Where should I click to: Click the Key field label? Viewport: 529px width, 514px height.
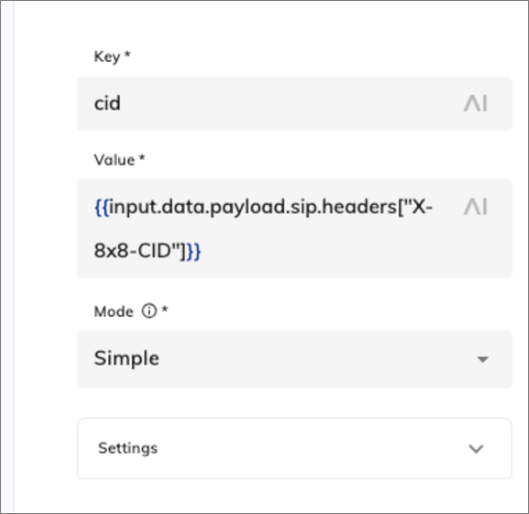(x=107, y=57)
